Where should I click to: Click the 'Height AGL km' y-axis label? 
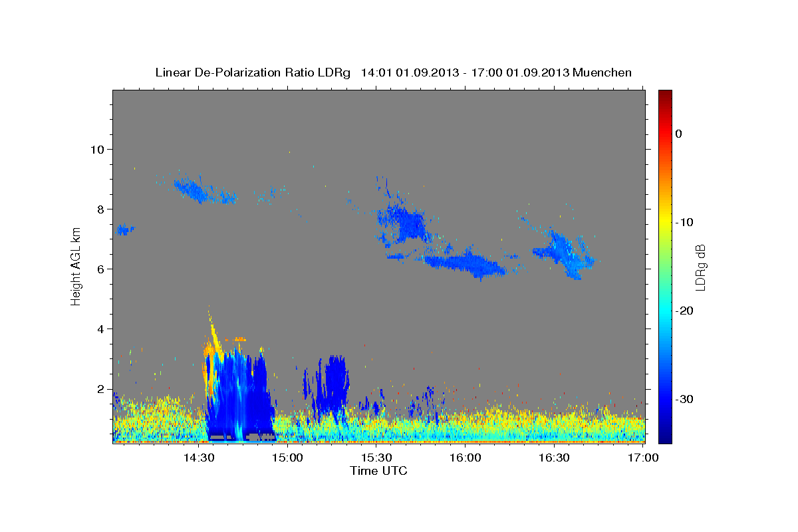[x=76, y=266]
